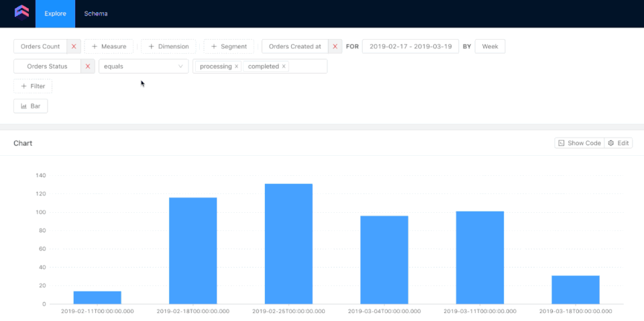Image resolution: width=644 pixels, height=321 pixels.
Task: Click the 2019-02-25T00:00:00.000 axis label
Action: (288, 311)
